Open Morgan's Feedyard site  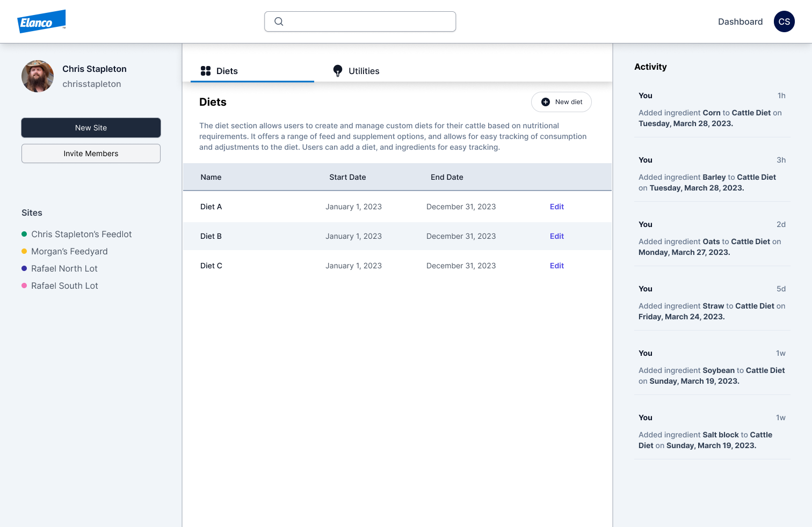[x=69, y=251]
